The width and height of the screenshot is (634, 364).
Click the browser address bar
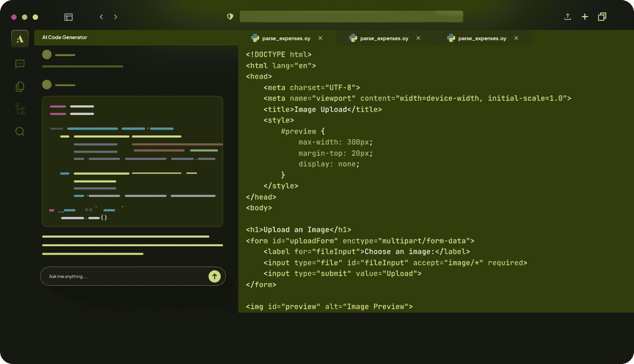coord(351,17)
